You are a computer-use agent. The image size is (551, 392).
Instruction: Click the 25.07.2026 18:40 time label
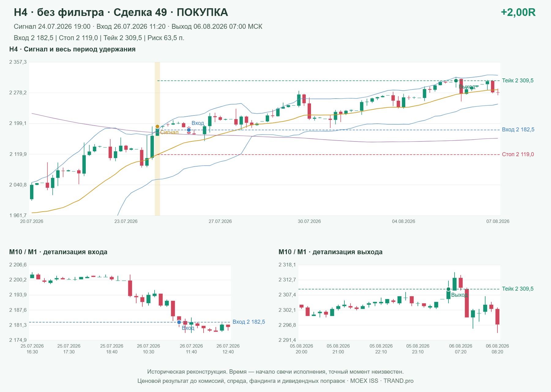(x=112, y=349)
